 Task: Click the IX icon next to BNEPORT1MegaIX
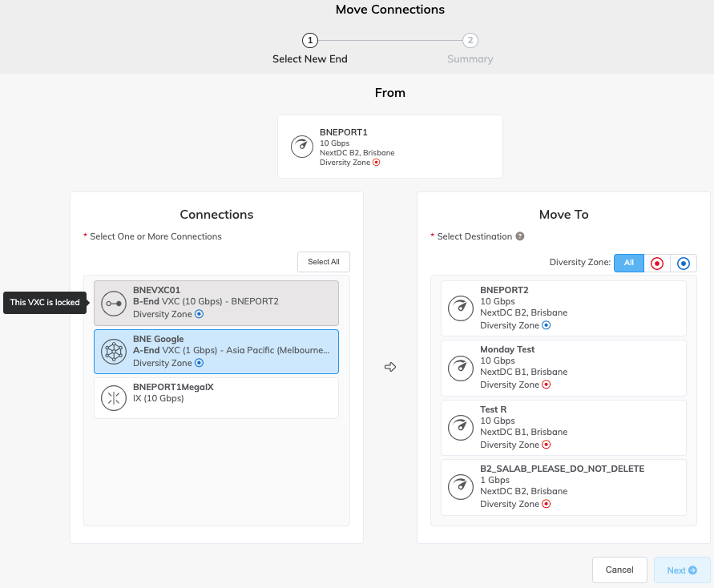tap(114, 397)
